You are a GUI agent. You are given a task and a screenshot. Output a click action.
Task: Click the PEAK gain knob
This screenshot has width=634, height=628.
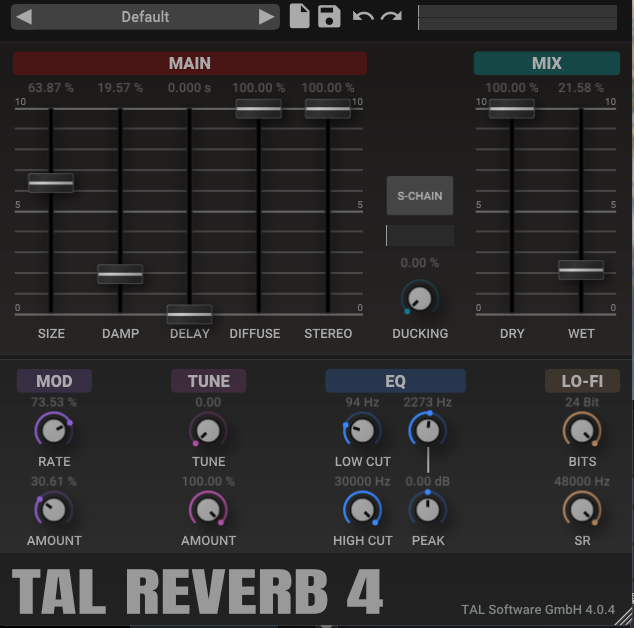(428, 510)
